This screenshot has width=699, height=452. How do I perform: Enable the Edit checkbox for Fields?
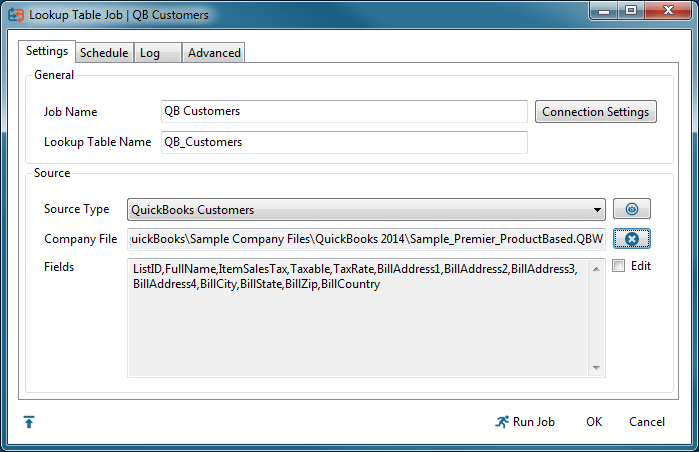[x=618, y=266]
